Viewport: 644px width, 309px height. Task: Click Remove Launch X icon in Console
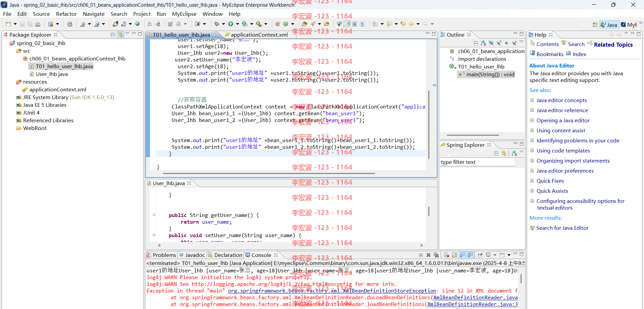click(428, 255)
